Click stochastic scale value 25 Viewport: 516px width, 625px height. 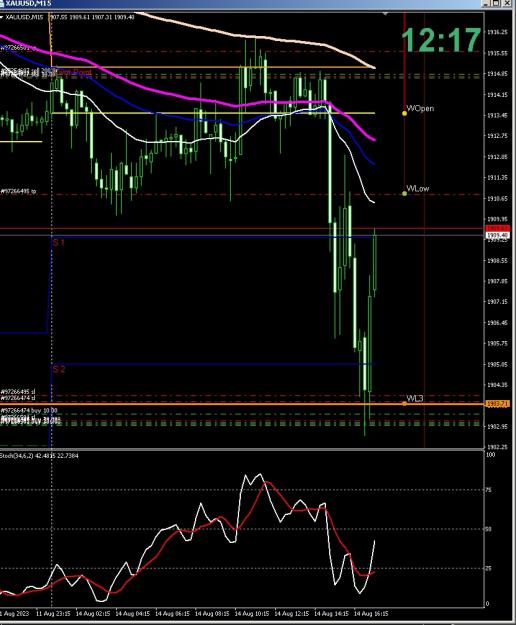[x=489, y=568]
